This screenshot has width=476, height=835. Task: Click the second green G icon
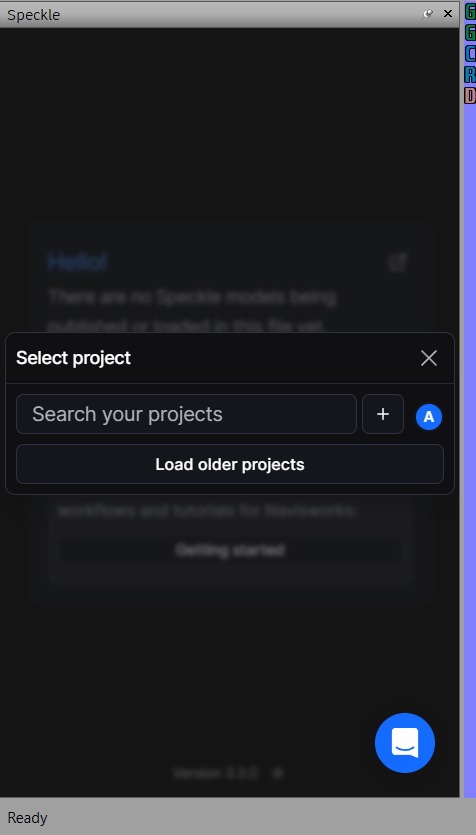click(470, 32)
